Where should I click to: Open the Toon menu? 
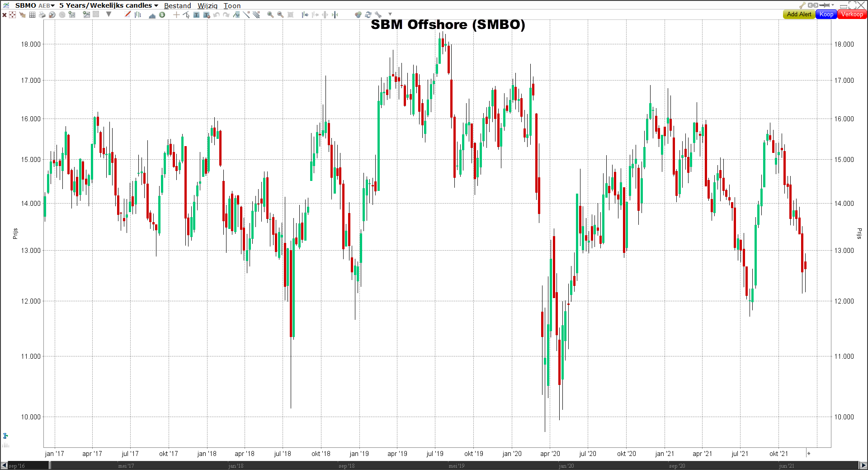pyautogui.click(x=232, y=5)
